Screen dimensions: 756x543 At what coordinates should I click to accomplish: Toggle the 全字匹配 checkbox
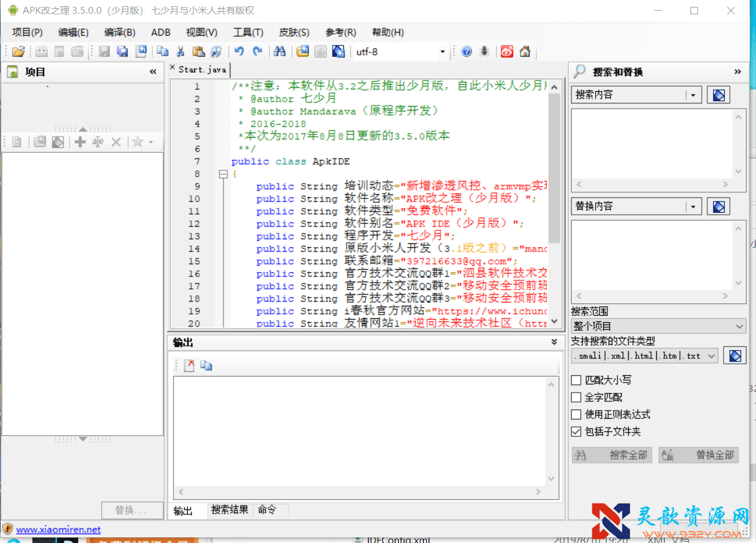tap(576, 397)
